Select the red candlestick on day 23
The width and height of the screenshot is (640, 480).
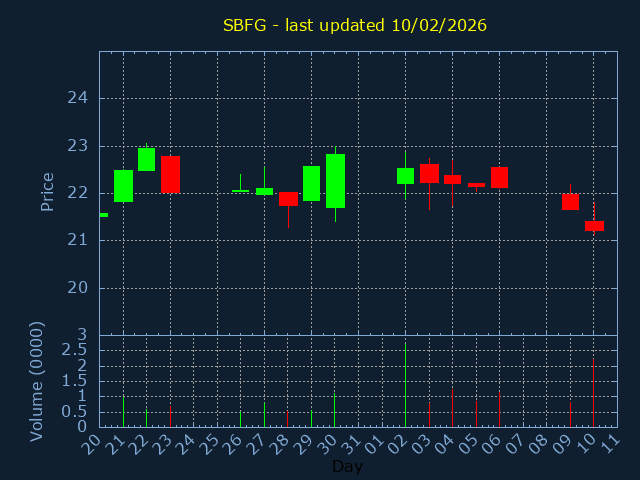click(170, 174)
